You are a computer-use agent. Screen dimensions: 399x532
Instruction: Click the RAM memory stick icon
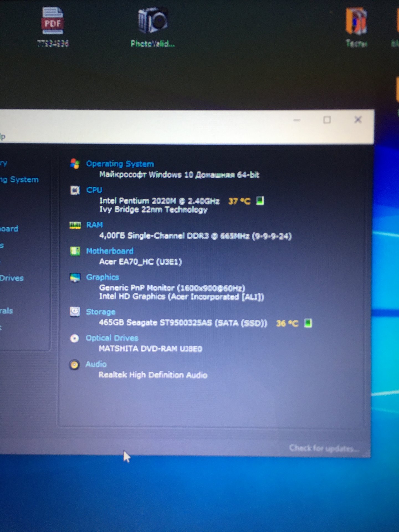(x=75, y=225)
